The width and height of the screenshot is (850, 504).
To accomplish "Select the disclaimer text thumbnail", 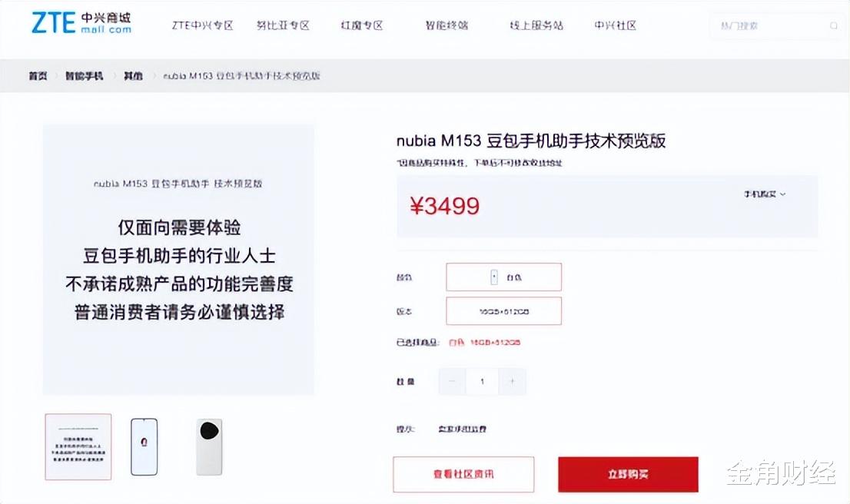I will (x=78, y=447).
